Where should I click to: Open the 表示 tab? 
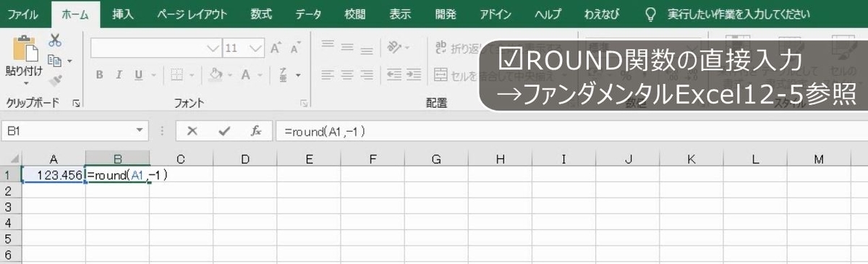click(400, 14)
